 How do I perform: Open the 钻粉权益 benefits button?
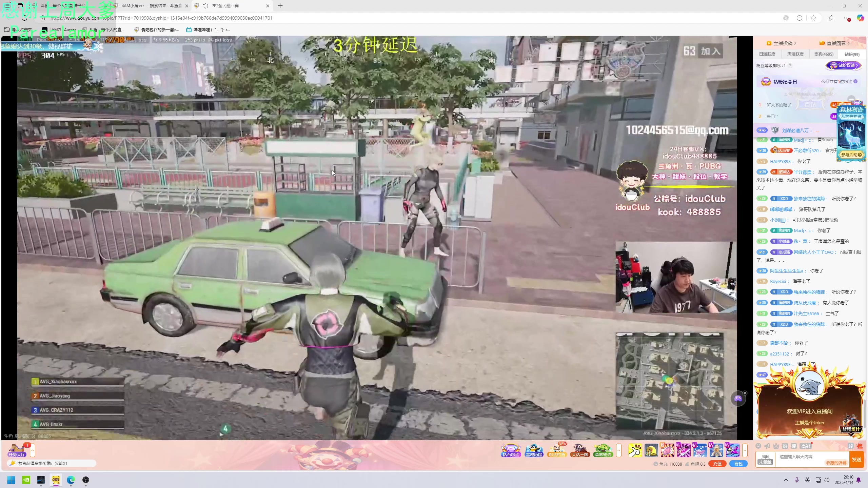[843, 65]
